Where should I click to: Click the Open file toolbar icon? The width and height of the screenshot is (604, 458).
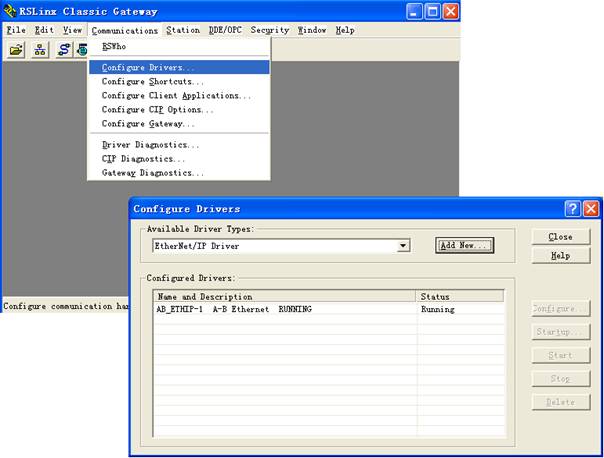coord(16,50)
